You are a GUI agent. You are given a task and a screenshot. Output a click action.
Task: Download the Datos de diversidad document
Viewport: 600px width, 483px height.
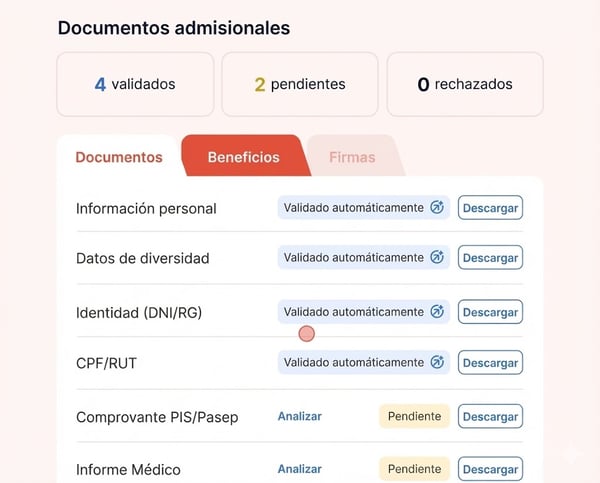pos(490,258)
